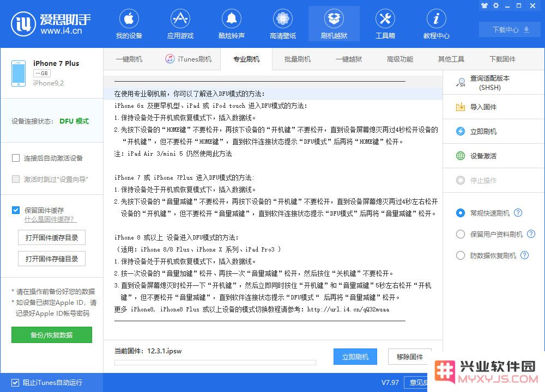The width and height of the screenshot is (545, 392).
Task: Select the 专业刷机 tab
Action: click(x=246, y=59)
